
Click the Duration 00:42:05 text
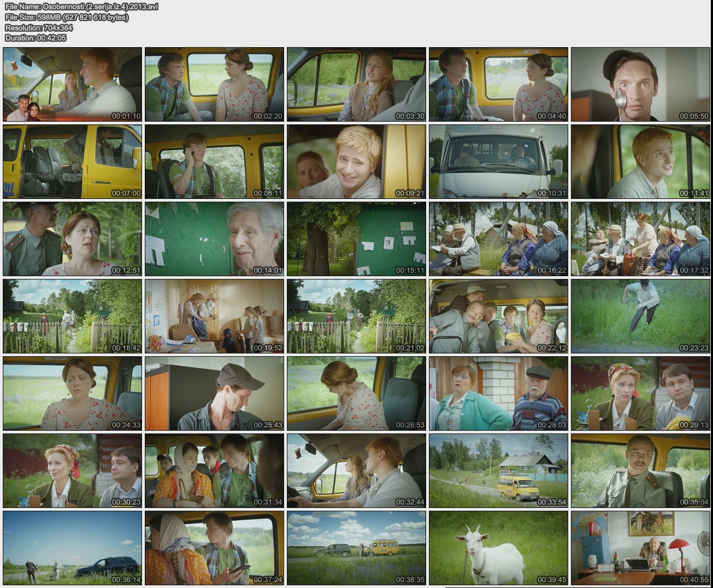click(x=35, y=38)
